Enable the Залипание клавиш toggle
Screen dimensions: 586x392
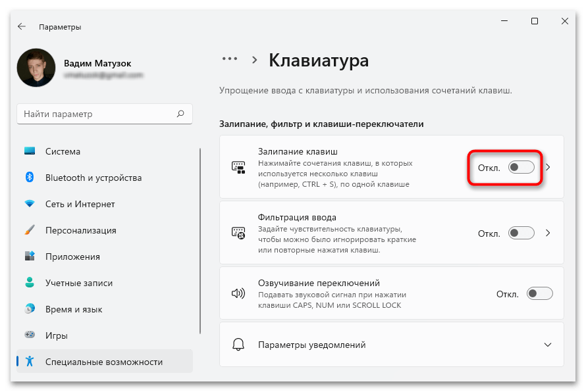pos(521,168)
